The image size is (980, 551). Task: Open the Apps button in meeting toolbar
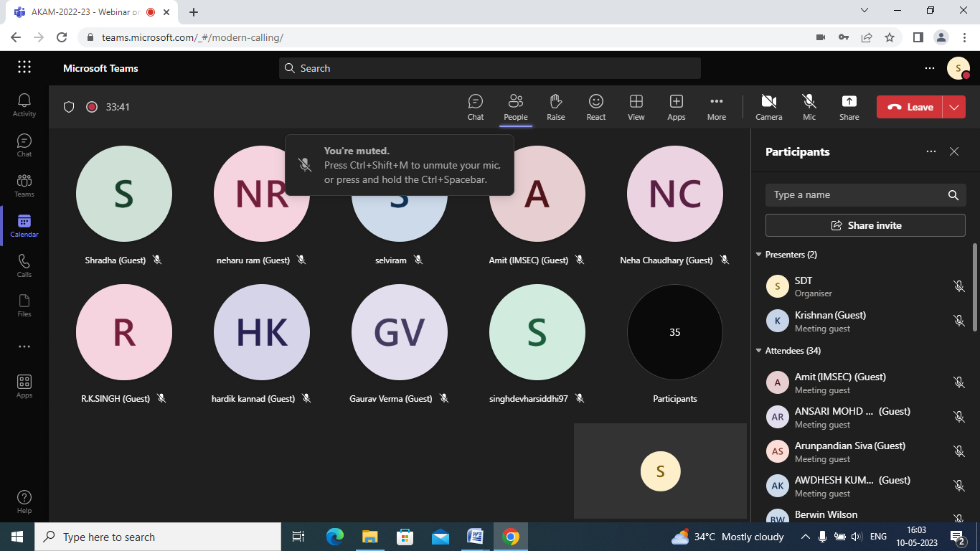click(x=676, y=107)
